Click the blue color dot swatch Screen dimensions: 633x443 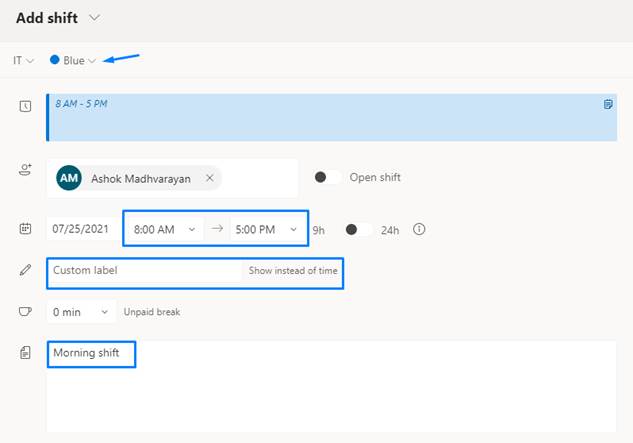pos(54,60)
